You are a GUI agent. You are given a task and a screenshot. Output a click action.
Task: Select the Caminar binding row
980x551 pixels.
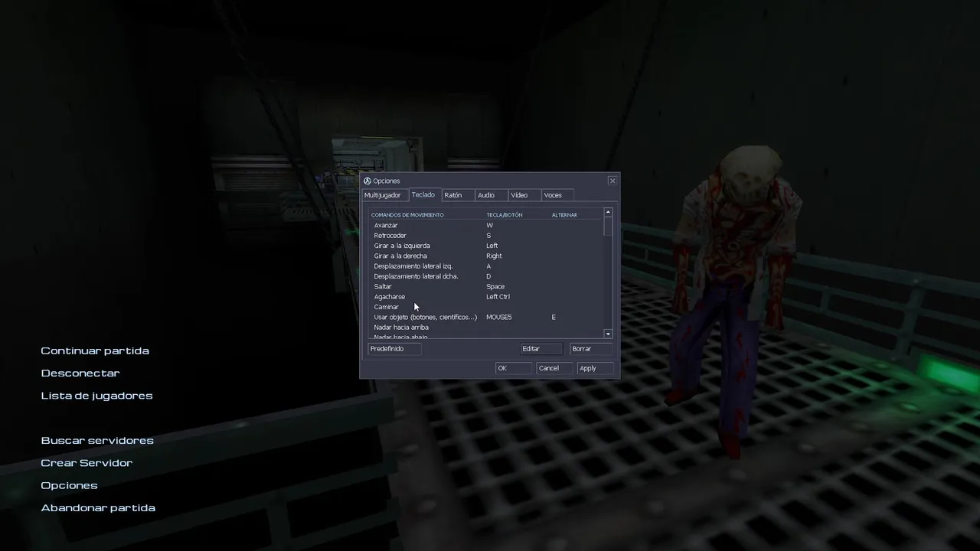[486, 307]
